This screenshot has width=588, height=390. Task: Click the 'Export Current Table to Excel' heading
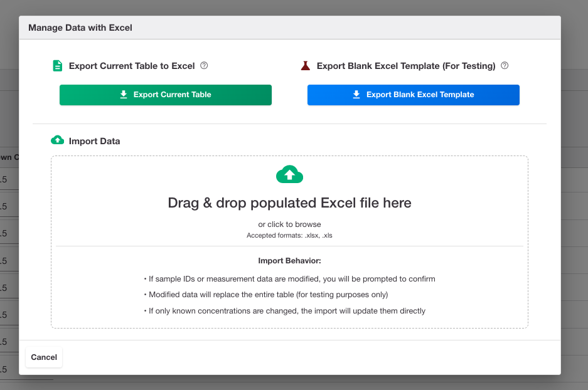click(x=132, y=66)
